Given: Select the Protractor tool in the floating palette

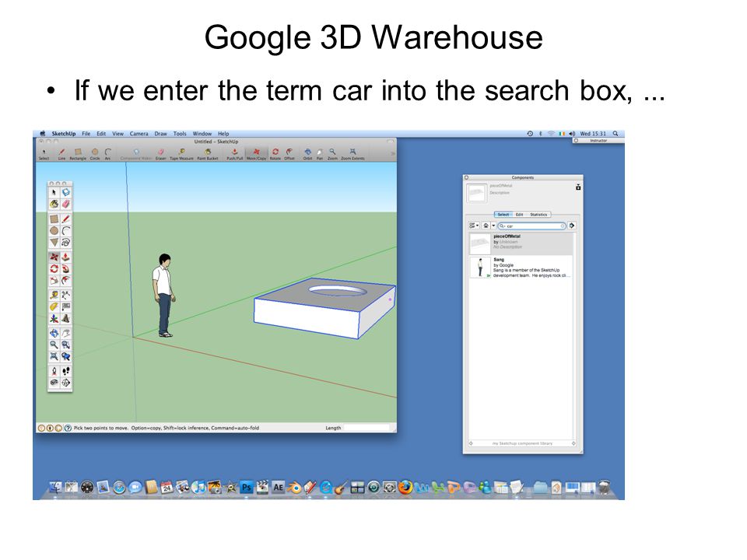Looking at the screenshot, I should pyautogui.click(x=54, y=306).
